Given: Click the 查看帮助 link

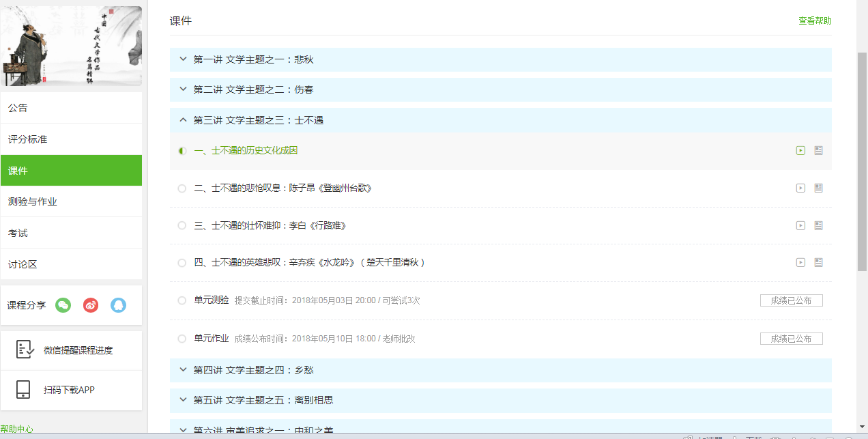Looking at the screenshot, I should [815, 20].
